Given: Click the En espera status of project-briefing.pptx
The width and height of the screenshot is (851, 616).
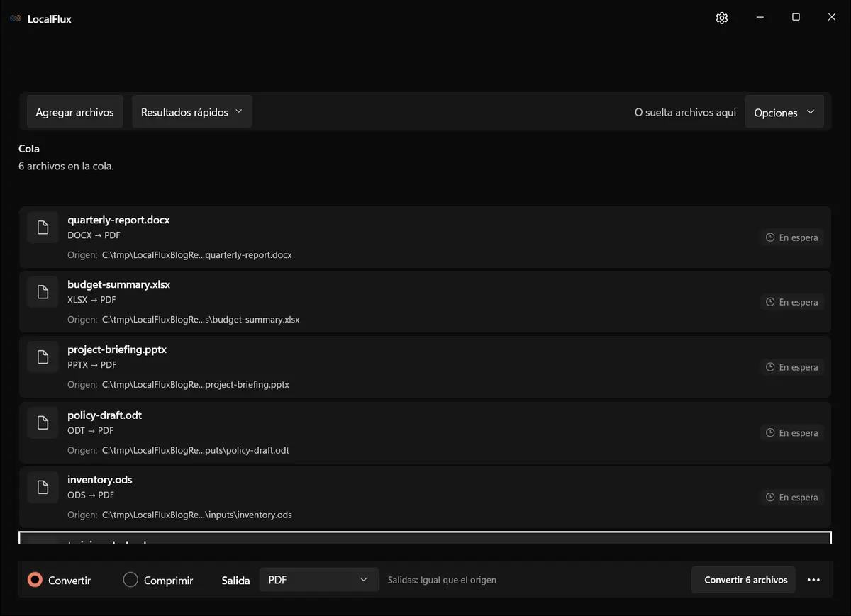Looking at the screenshot, I should (x=792, y=367).
